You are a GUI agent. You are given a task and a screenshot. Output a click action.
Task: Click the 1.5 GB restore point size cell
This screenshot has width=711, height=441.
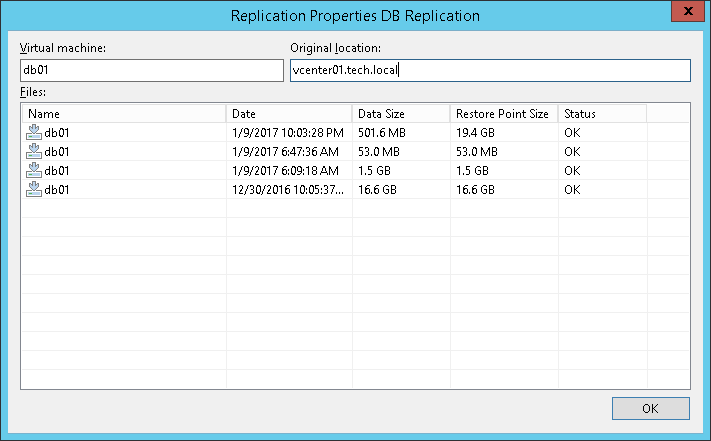(x=472, y=170)
